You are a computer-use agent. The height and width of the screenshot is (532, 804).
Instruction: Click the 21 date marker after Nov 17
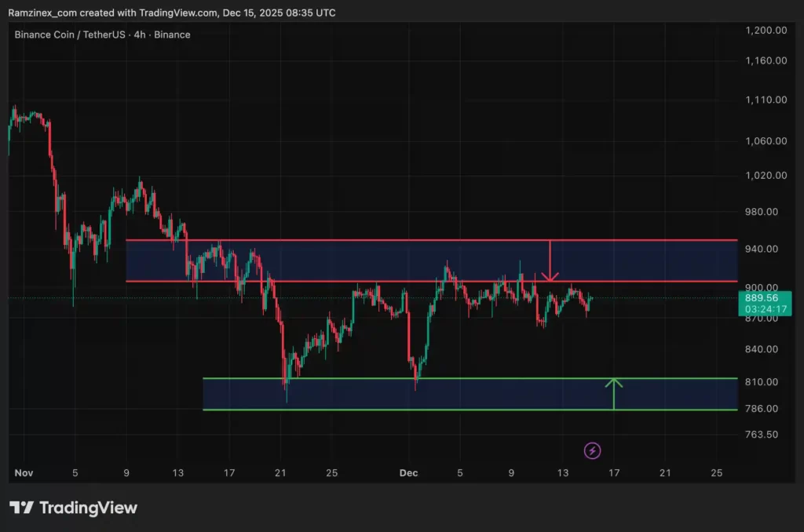tap(280, 473)
